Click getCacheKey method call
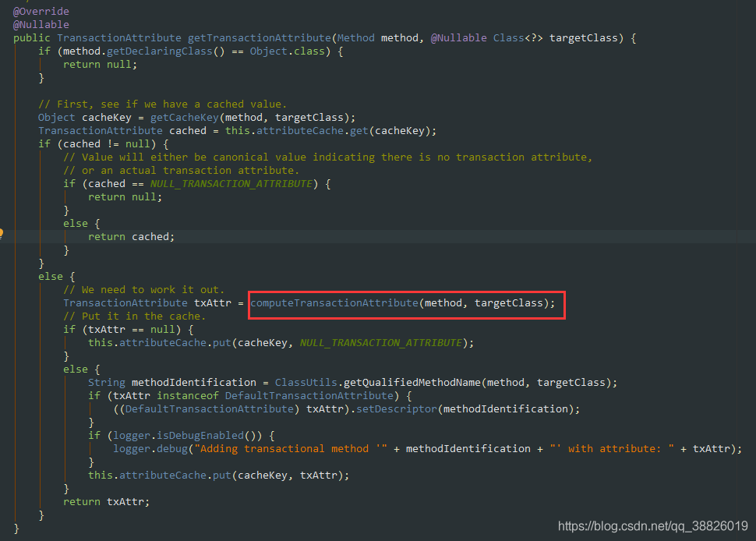This screenshot has height=541, width=756. click(184, 118)
